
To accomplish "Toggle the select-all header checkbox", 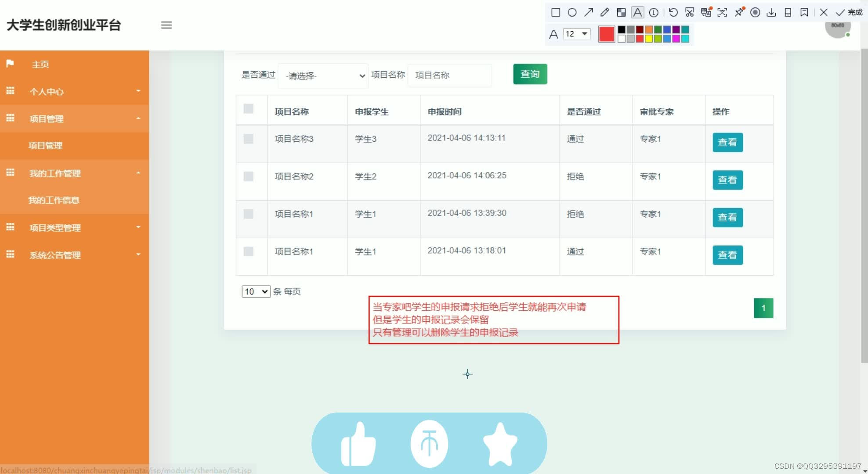I will pyautogui.click(x=248, y=108).
